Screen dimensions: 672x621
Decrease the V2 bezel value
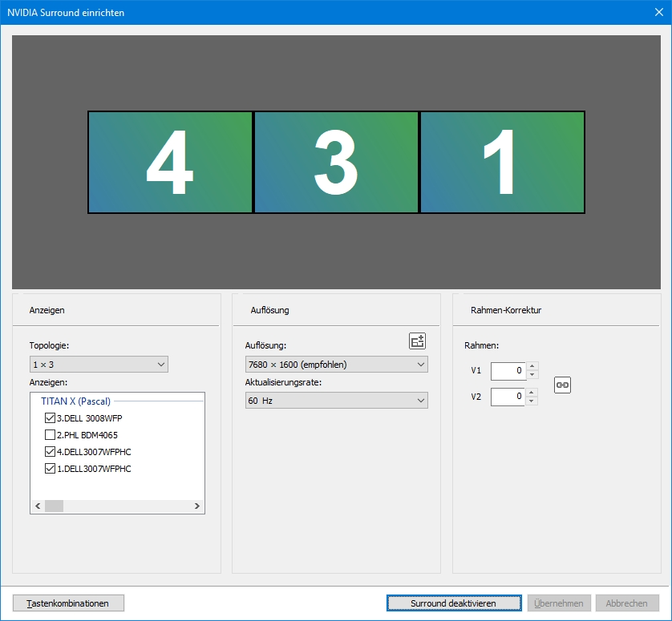click(532, 401)
